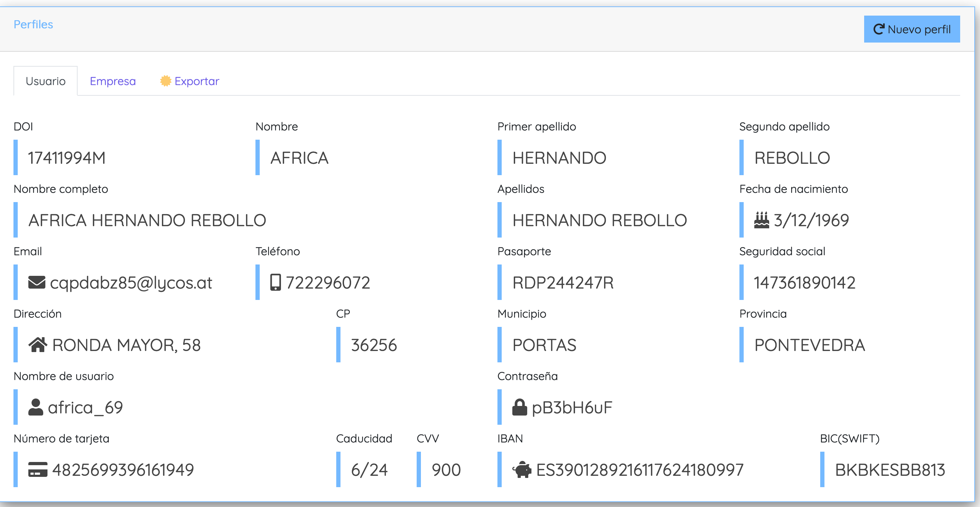Click the BIC value BKBKESBB813
Viewport: 980px width, 507px height.
click(890, 470)
